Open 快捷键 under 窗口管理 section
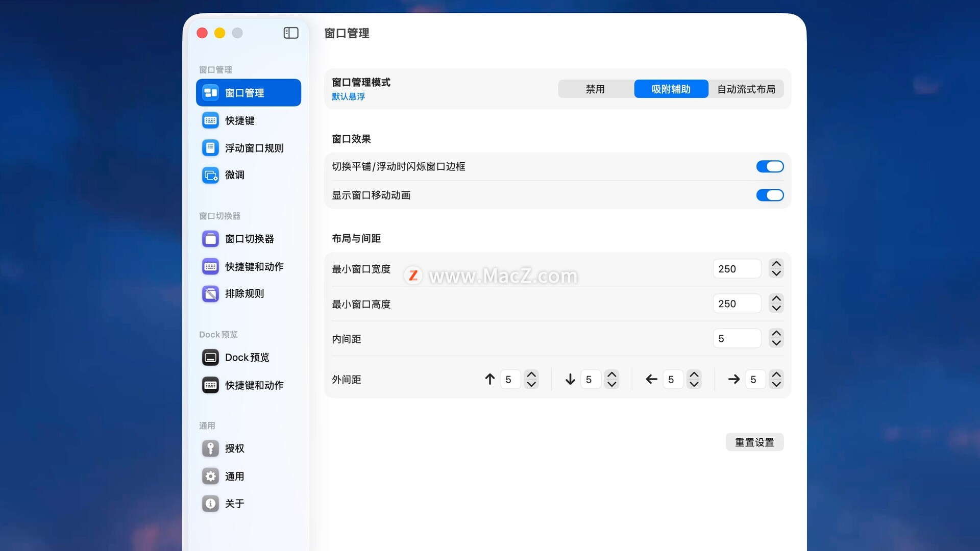980x551 pixels. 249,120
